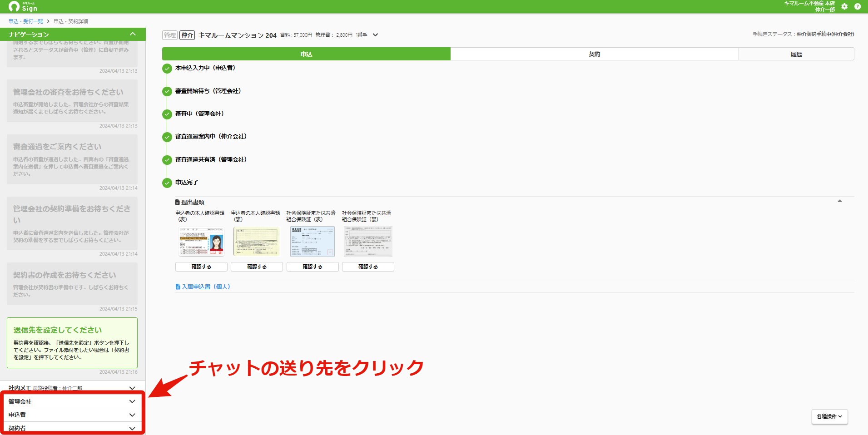Select the 管理会社の契約準備をお待ちください card

coord(72,223)
